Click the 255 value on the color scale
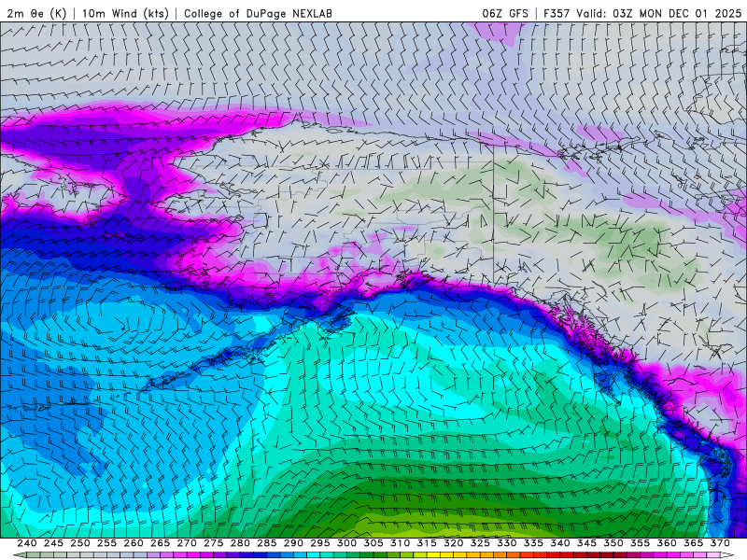 pyautogui.click(x=106, y=543)
